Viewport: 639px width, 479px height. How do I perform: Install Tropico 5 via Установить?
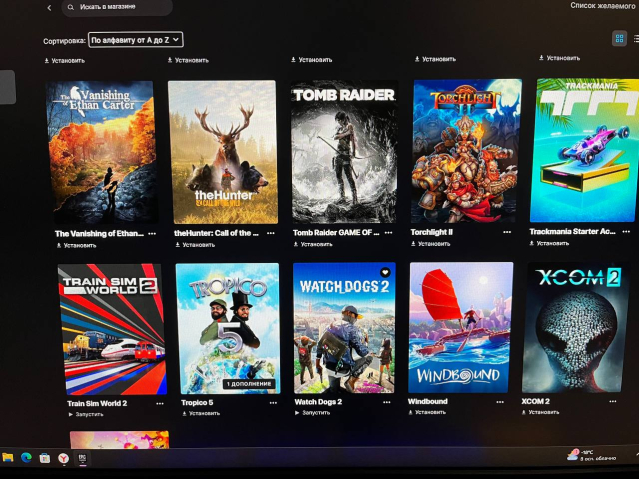coord(201,413)
